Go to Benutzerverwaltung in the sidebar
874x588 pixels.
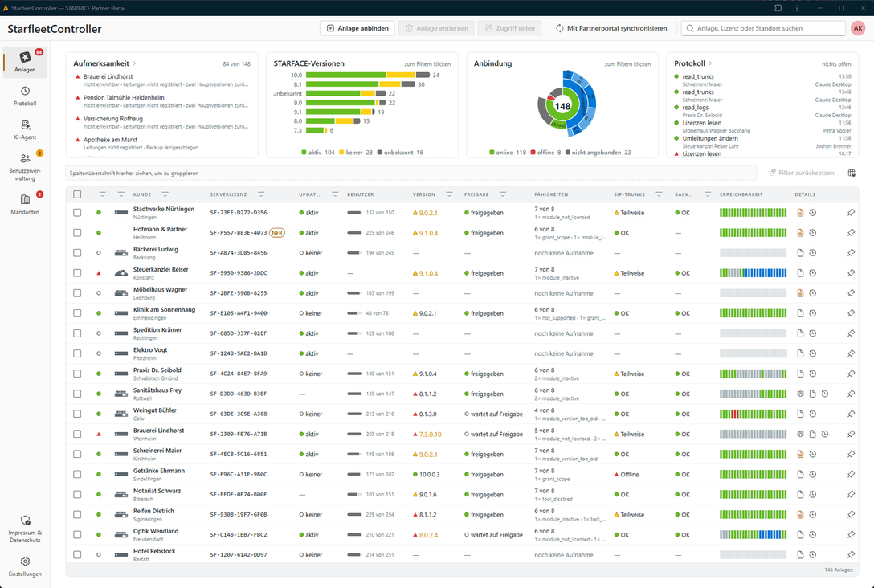[25, 166]
